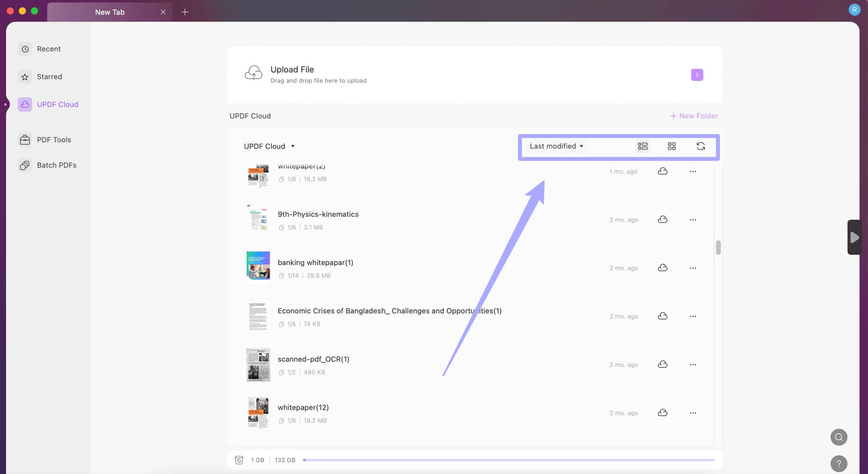Refresh the cloud file list
This screenshot has width=868, height=474.
click(701, 146)
